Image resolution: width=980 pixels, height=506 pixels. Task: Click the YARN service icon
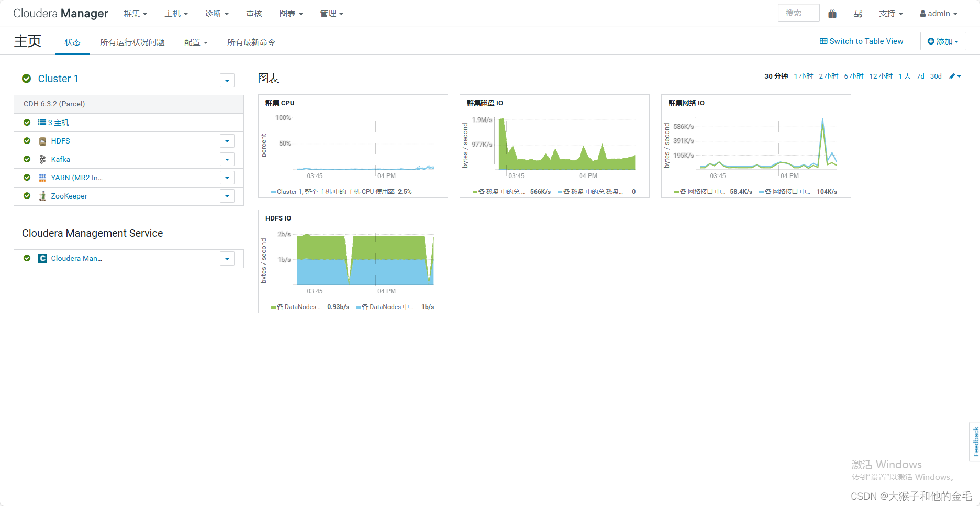(42, 178)
